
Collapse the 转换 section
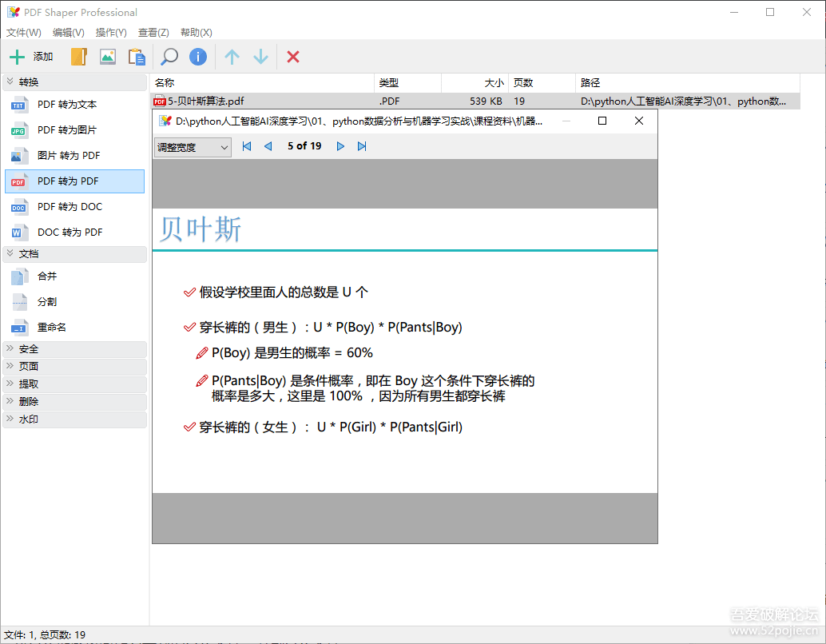[75, 82]
